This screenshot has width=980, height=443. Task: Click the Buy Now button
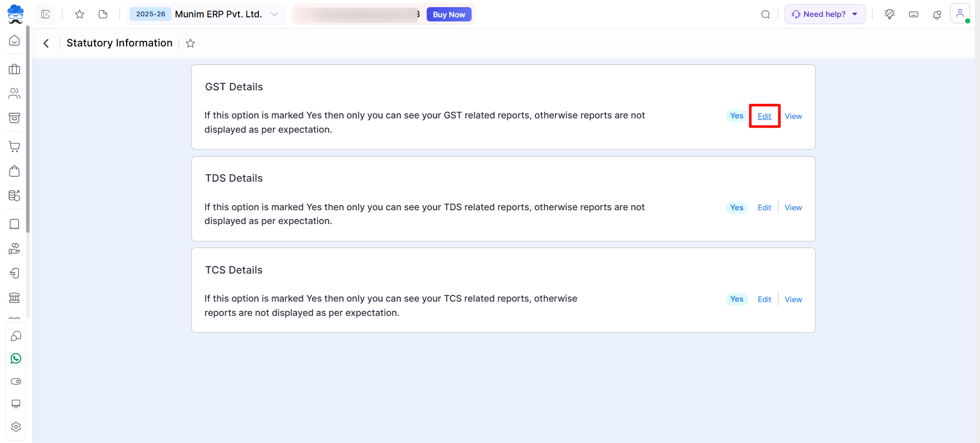pos(449,15)
